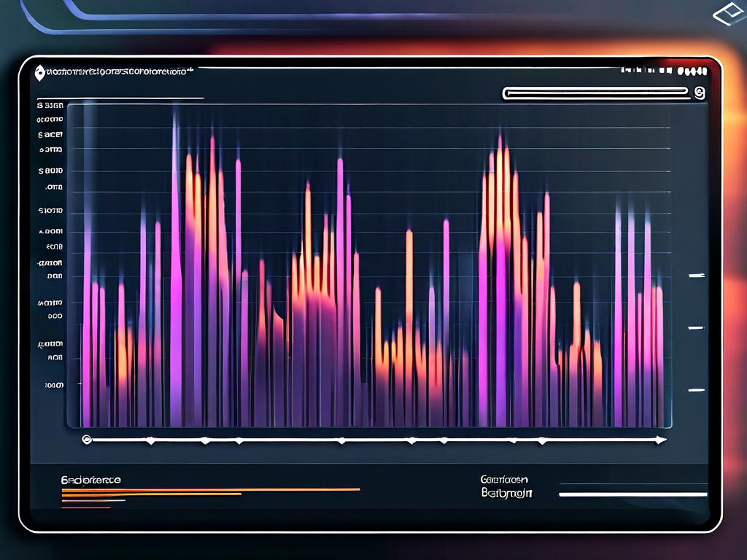Click the upper text label in bottom-right panel

click(503, 479)
